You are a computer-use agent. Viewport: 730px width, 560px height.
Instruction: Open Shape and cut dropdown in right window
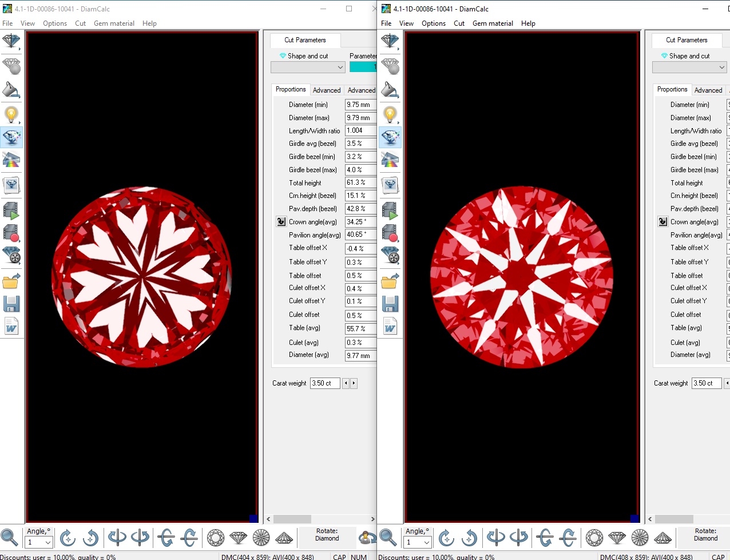(x=689, y=67)
